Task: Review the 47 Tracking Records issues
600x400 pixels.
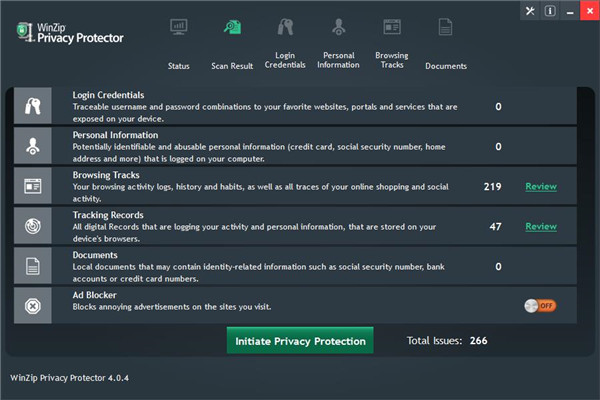Action: pyautogui.click(x=541, y=227)
